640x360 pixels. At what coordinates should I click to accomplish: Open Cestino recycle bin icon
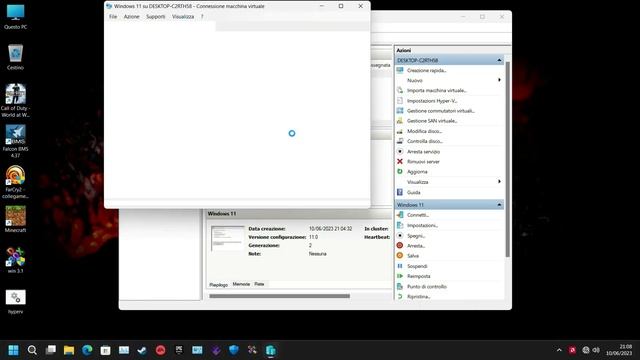click(x=16, y=57)
